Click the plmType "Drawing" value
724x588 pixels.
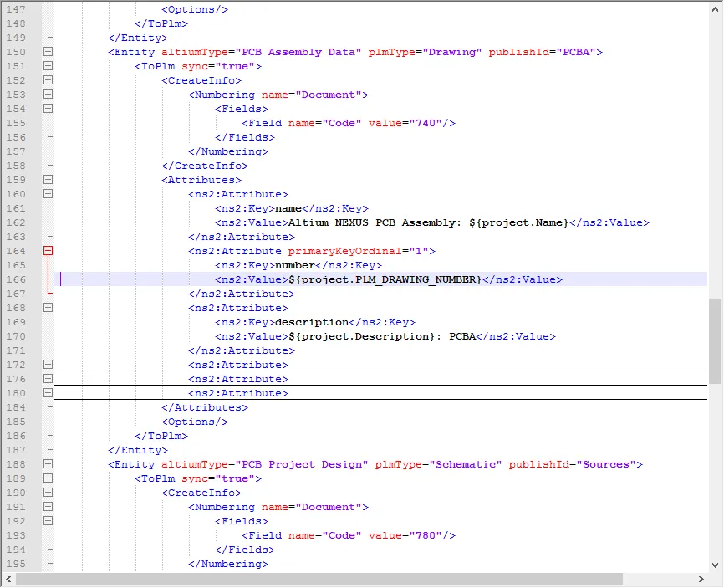point(452,52)
